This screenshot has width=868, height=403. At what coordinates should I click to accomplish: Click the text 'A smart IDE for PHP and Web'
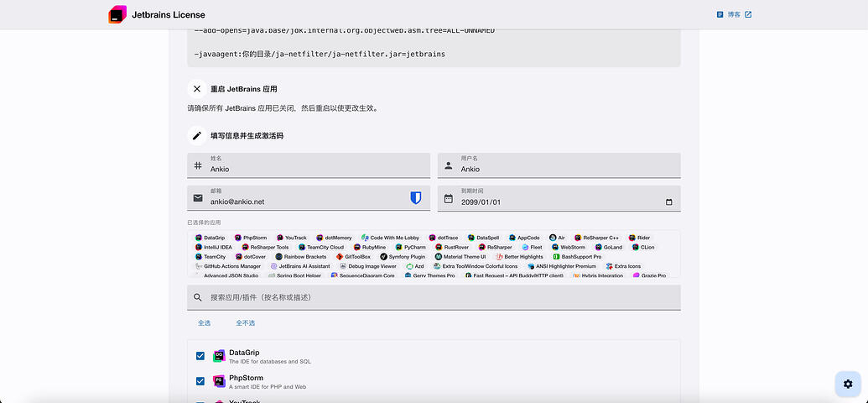[268, 387]
